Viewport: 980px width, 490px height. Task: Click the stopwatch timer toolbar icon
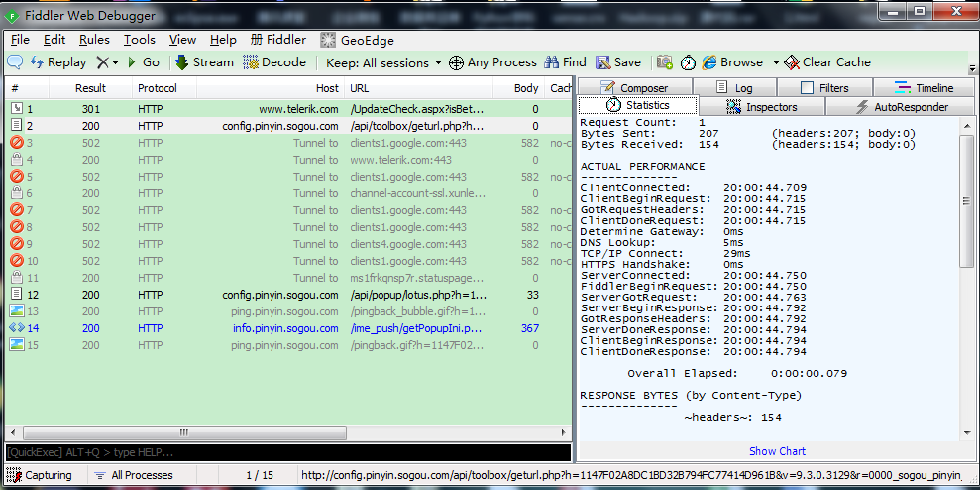[688, 62]
